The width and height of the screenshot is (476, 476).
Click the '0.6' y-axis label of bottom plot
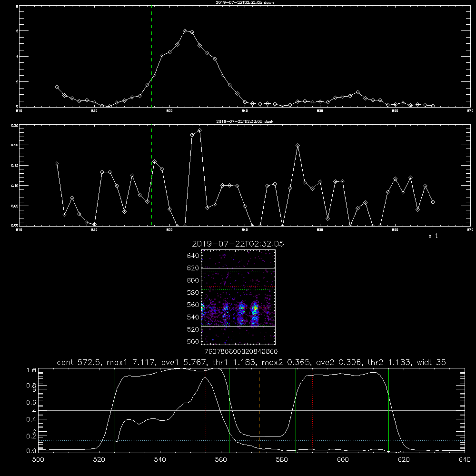point(31,402)
